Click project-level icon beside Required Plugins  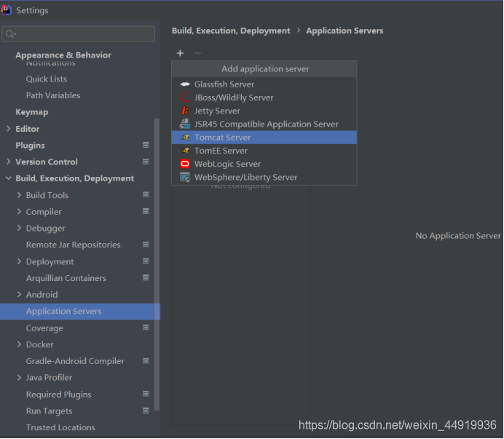(x=146, y=394)
